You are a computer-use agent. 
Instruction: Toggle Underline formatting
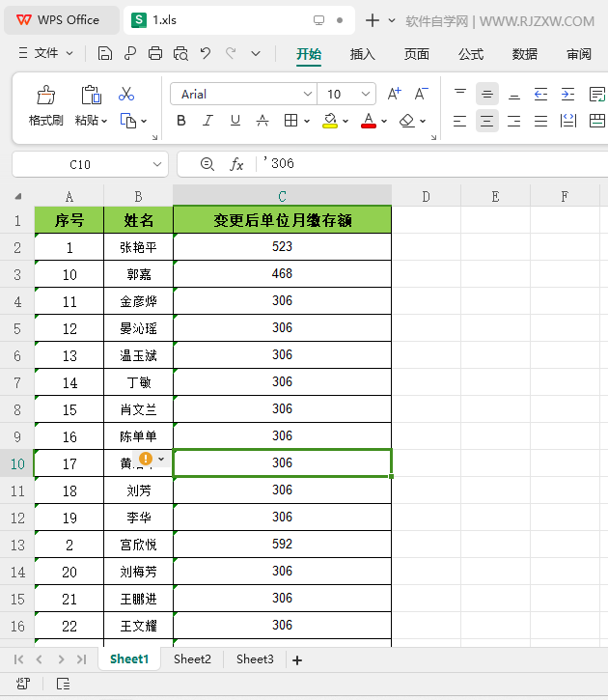(x=235, y=121)
